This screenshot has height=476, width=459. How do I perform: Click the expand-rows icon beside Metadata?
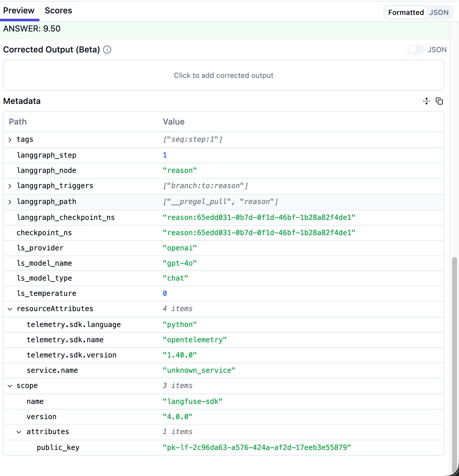427,101
